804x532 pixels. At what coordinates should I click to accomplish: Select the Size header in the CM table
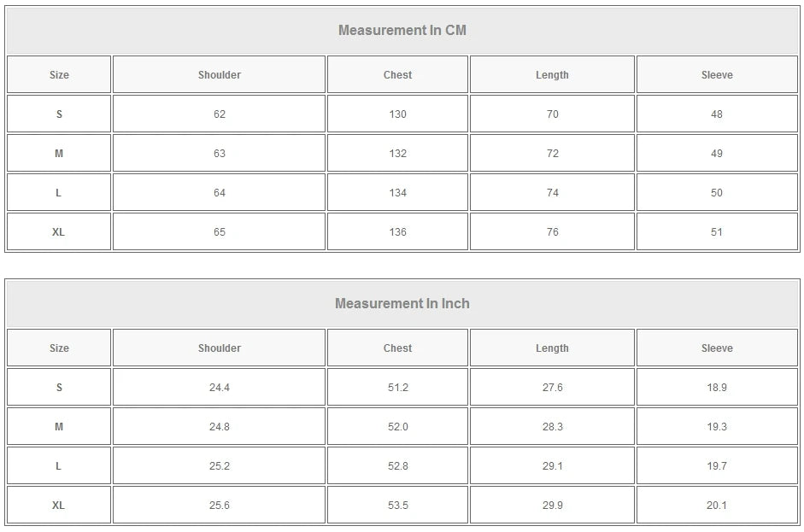pos(59,75)
